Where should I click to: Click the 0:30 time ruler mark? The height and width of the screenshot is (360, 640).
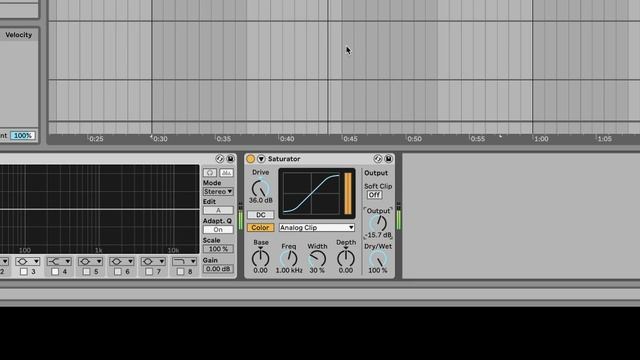pos(160,139)
